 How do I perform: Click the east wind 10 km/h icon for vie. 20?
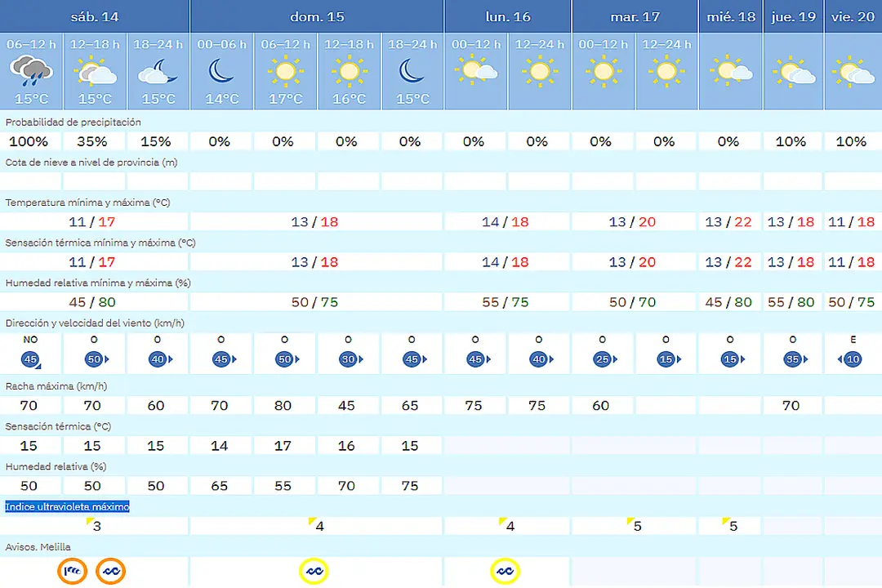click(850, 359)
